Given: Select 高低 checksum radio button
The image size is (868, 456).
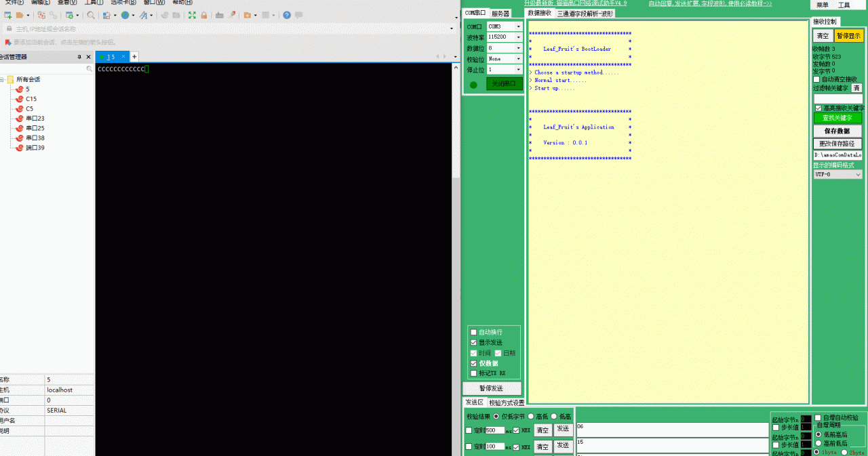Looking at the screenshot, I should 530,416.
